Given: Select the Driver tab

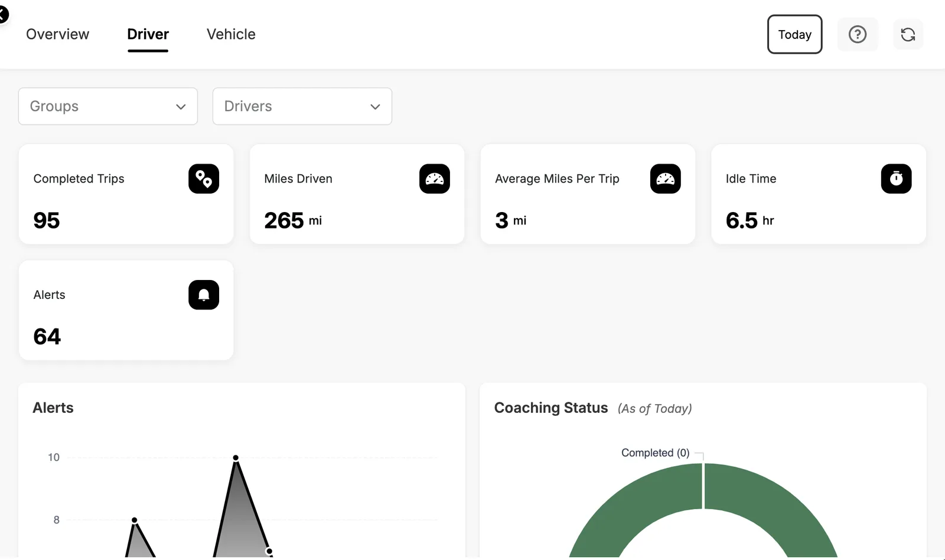Looking at the screenshot, I should 148,34.
